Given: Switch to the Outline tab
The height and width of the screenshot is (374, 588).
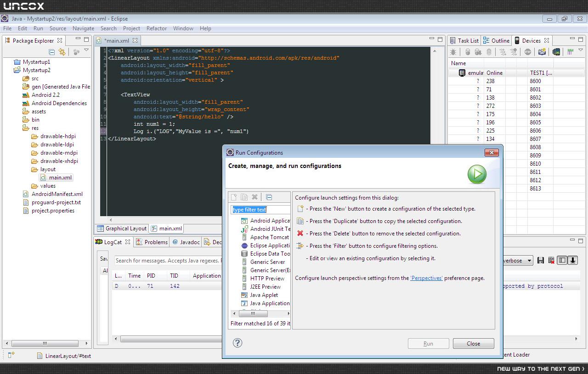Looking at the screenshot, I should 496,40.
